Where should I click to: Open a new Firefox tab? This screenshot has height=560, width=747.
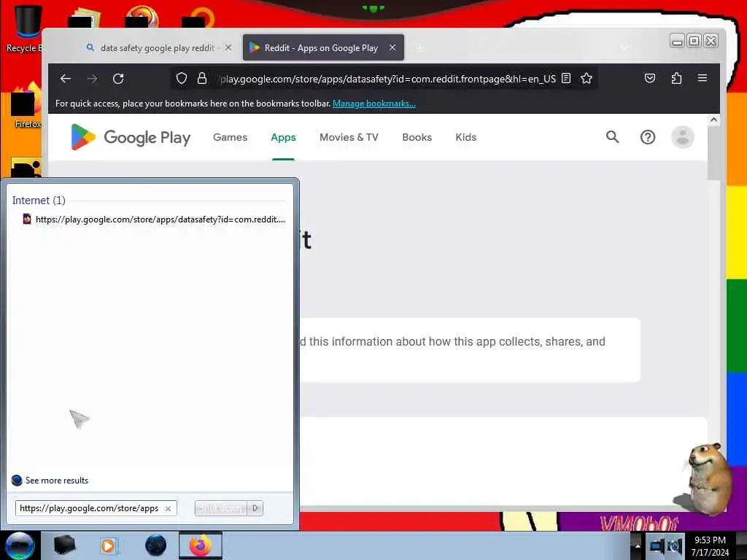point(419,48)
